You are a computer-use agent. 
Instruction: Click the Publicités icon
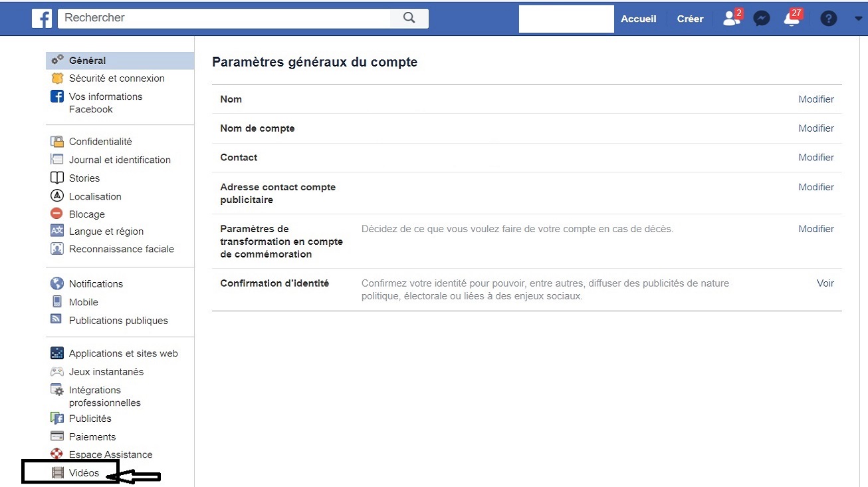click(x=57, y=418)
